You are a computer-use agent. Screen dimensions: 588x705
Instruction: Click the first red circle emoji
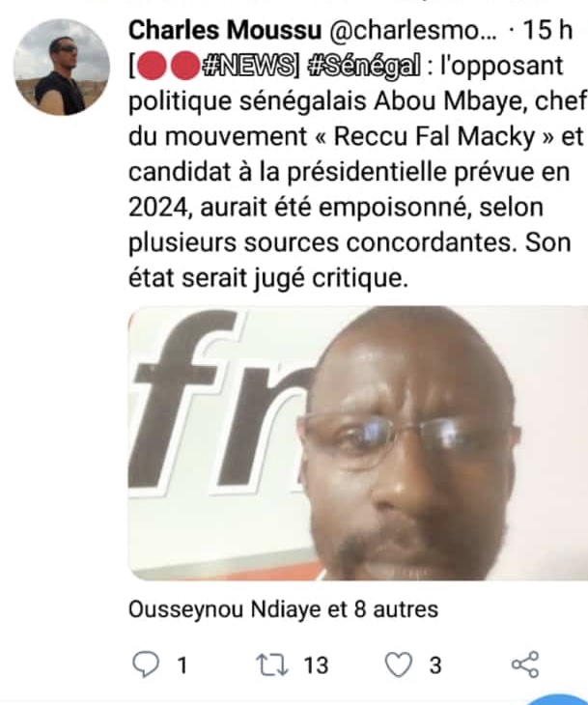152,66
